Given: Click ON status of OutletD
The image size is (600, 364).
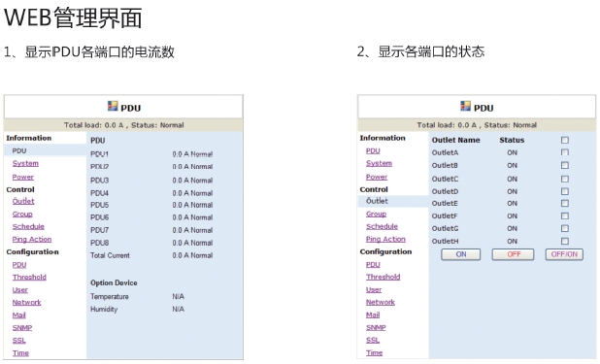Looking at the screenshot, I should click(x=512, y=191).
